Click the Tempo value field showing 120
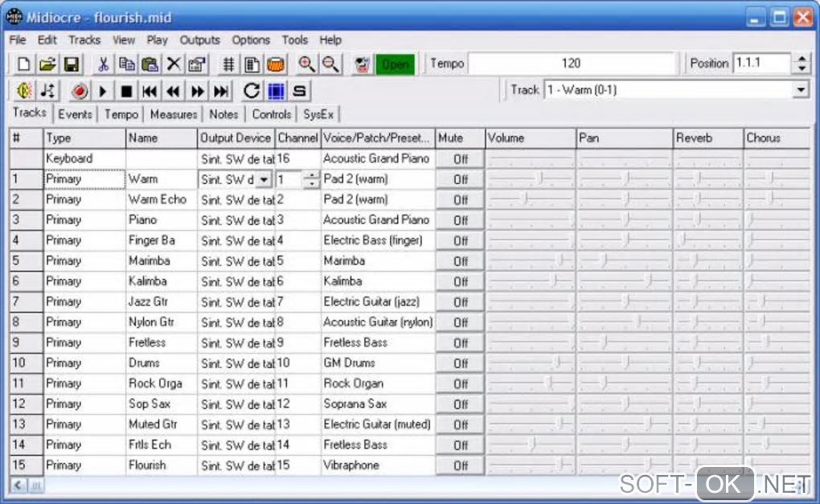This screenshot has width=820, height=504. tap(571, 64)
